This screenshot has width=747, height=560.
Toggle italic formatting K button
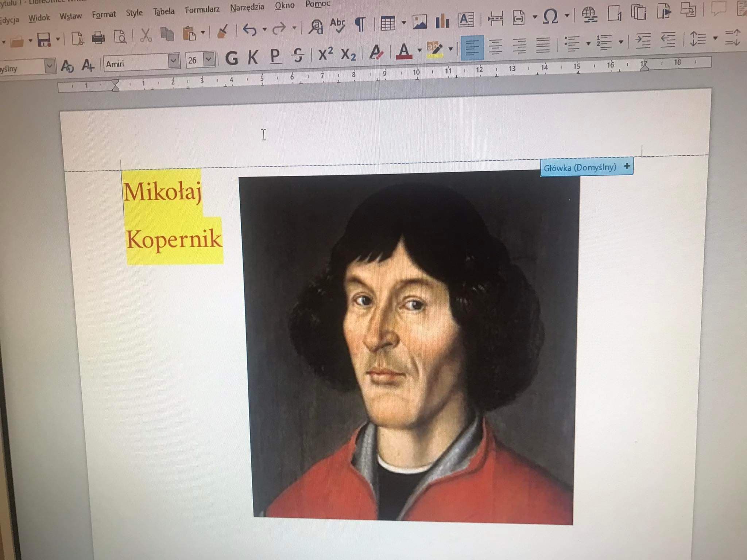(x=252, y=57)
